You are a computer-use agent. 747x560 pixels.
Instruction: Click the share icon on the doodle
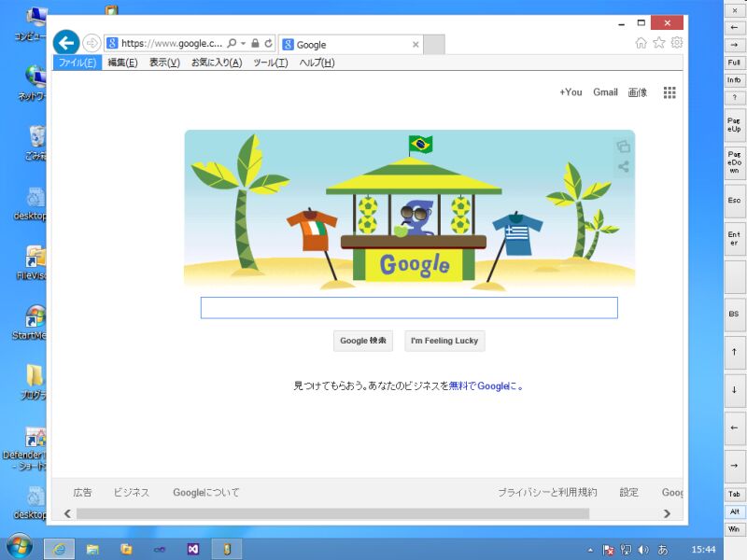pyautogui.click(x=623, y=167)
